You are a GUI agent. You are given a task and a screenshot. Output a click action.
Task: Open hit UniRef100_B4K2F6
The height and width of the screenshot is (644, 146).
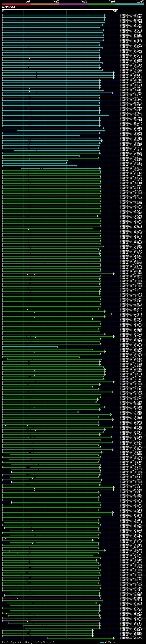click(x=131, y=487)
